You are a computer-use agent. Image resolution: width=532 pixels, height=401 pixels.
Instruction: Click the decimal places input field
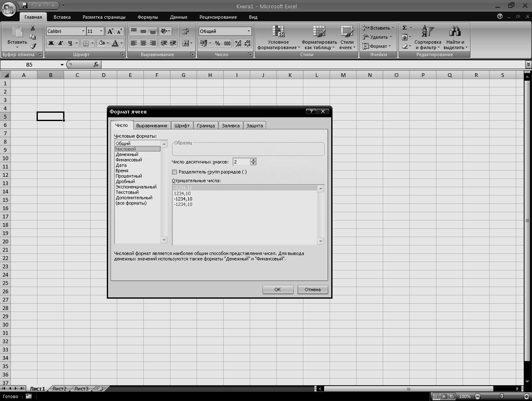coord(241,162)
